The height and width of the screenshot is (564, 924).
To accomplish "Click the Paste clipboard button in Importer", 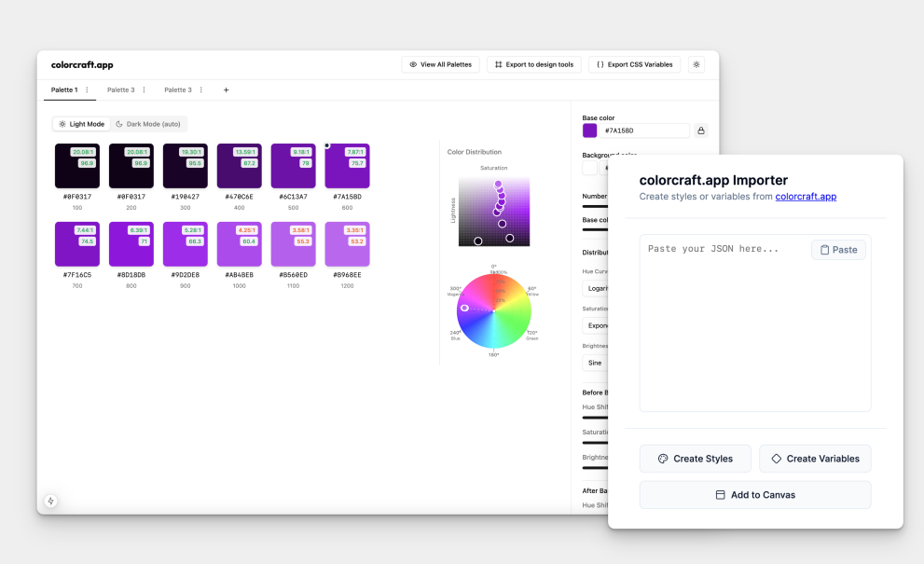I will pos(838,250).
